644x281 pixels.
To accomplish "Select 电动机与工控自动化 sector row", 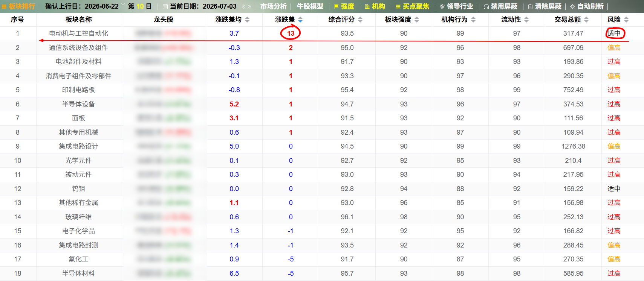I will 322,33.
